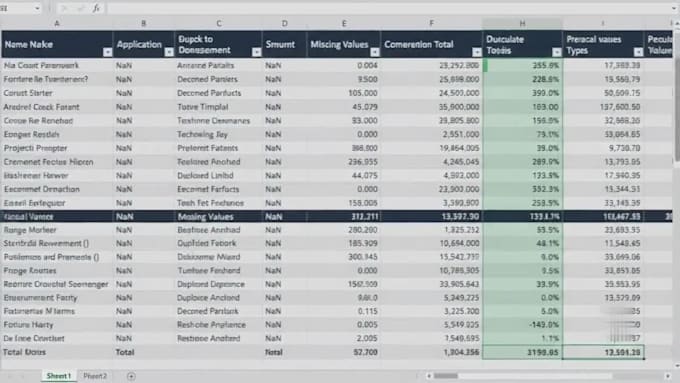Select the value 4,245,045 cell
The height and width of the screenshot is (383, 680).
(x=432, y=162)
